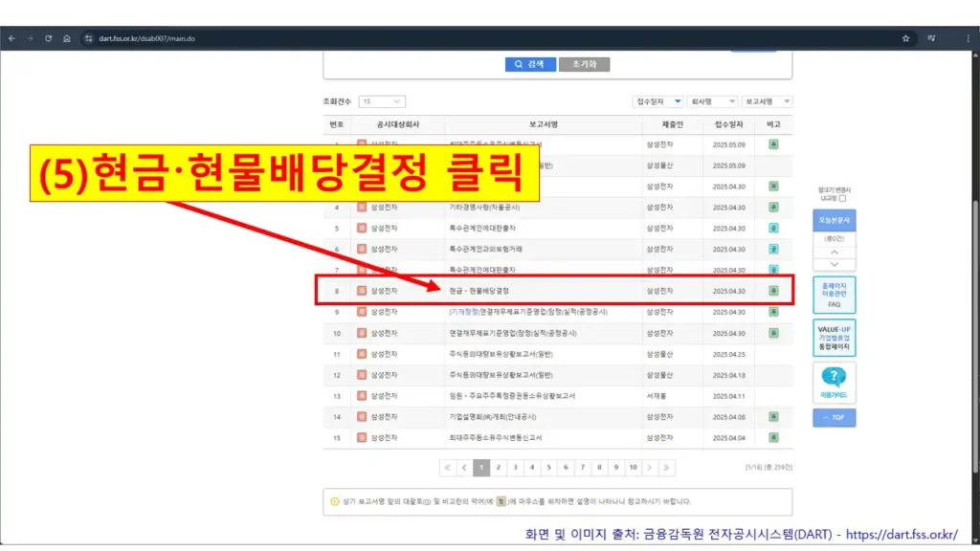Image resolution: width=980 pixels, height=551 pixels.
Task: Click green 유 badge in row 8
Action: point(773,291)
